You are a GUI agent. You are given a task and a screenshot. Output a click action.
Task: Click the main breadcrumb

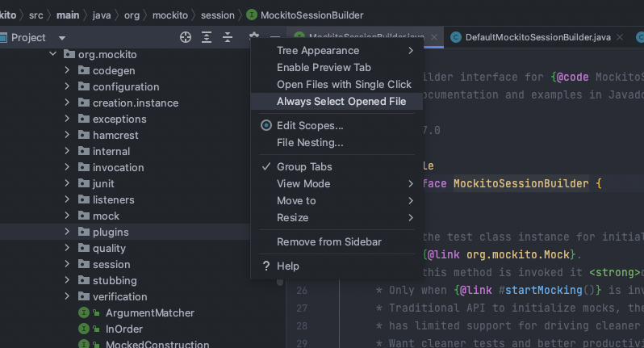(x=68, y=15)
